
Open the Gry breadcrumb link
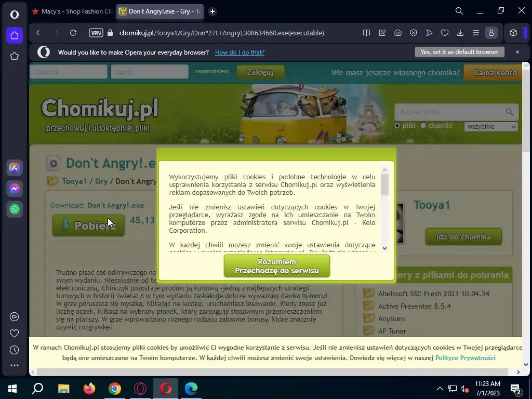[x=101, y=181]
